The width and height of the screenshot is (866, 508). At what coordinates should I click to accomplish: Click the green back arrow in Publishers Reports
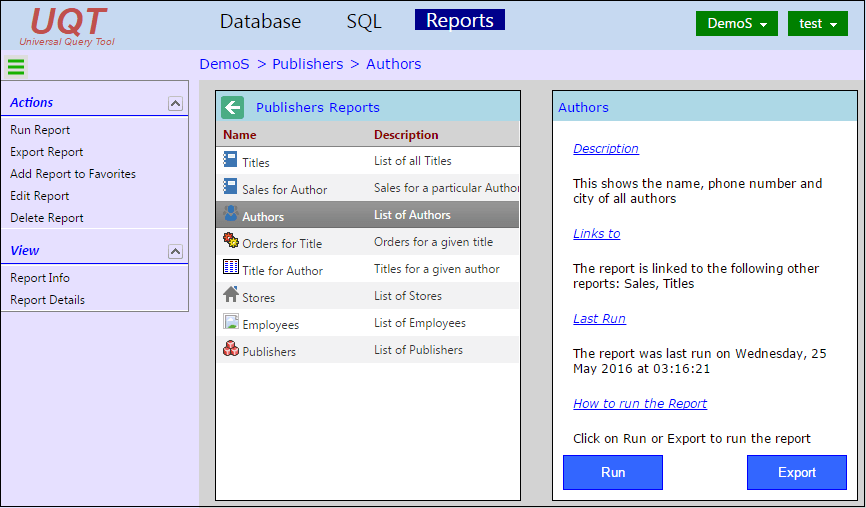pyautogui.click(x=233, y=107)
